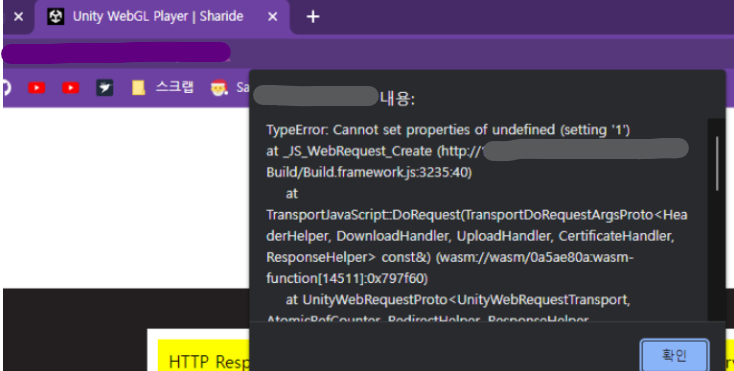734x371 pixels.
Task: Click the TransportJavaScript::DoRequest line
Action: (477, 215)
